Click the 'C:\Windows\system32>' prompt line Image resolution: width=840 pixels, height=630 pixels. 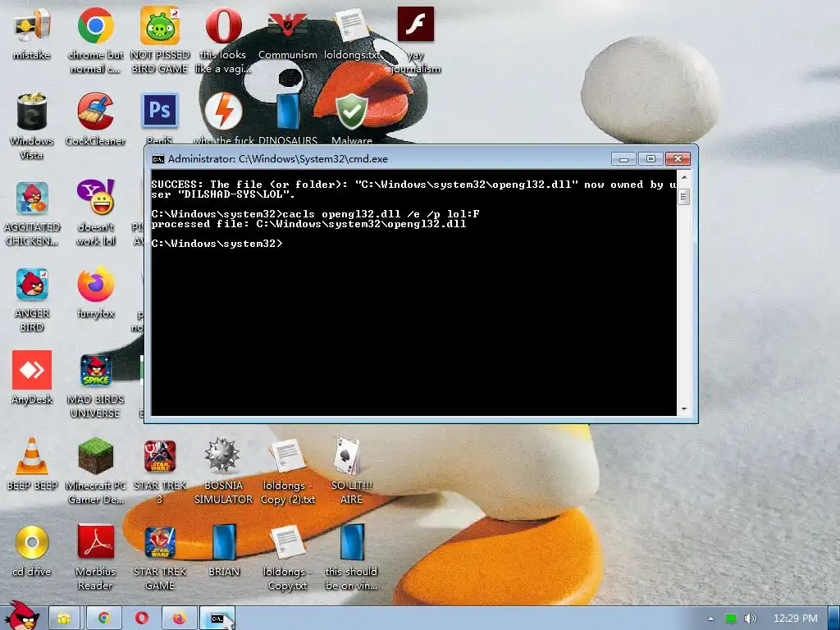[217, 243]
